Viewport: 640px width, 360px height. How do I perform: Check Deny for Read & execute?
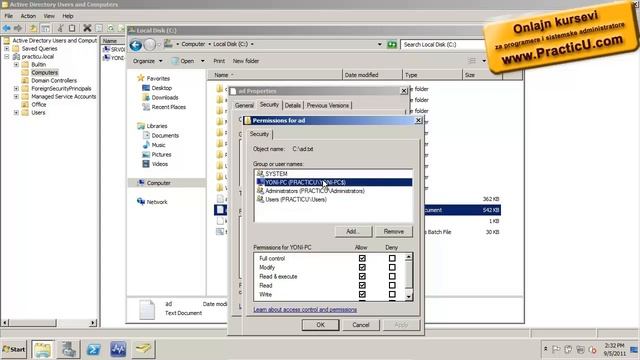click(x=392, y=276)
